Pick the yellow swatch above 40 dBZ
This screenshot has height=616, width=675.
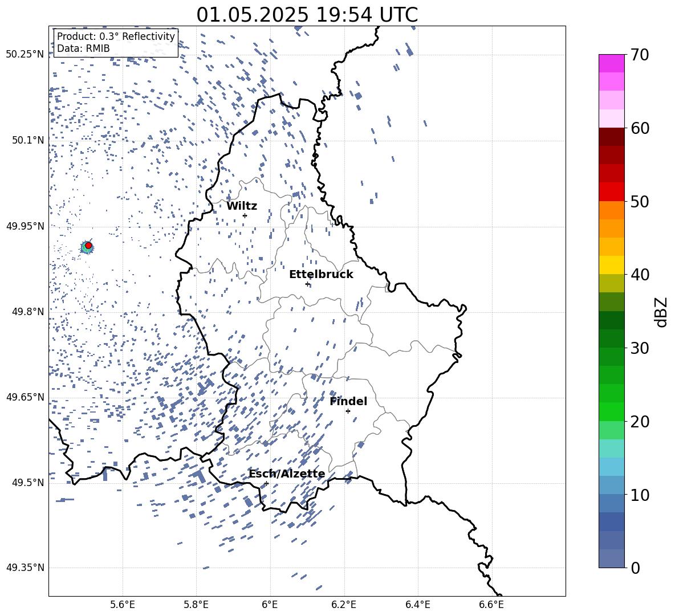point(612,265)
